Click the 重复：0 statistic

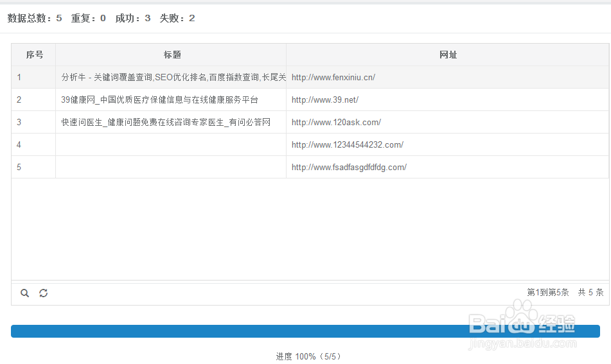(89, 19)
